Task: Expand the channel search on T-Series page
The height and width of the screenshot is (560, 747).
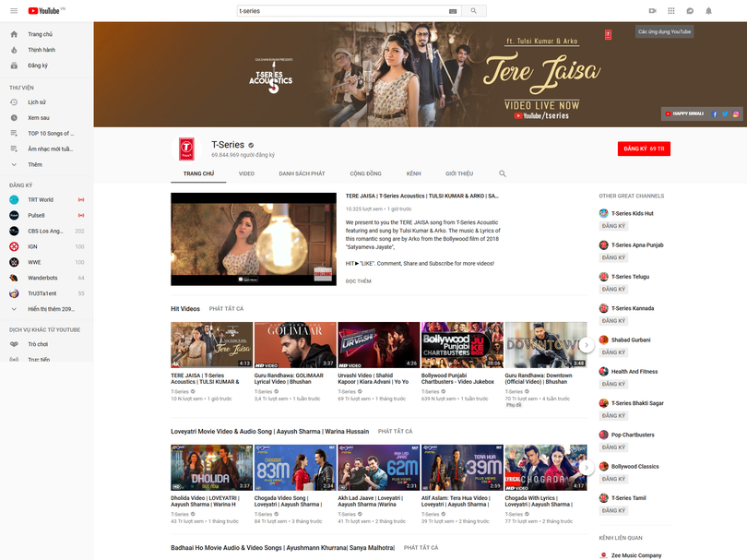Action: pos(503,173)
